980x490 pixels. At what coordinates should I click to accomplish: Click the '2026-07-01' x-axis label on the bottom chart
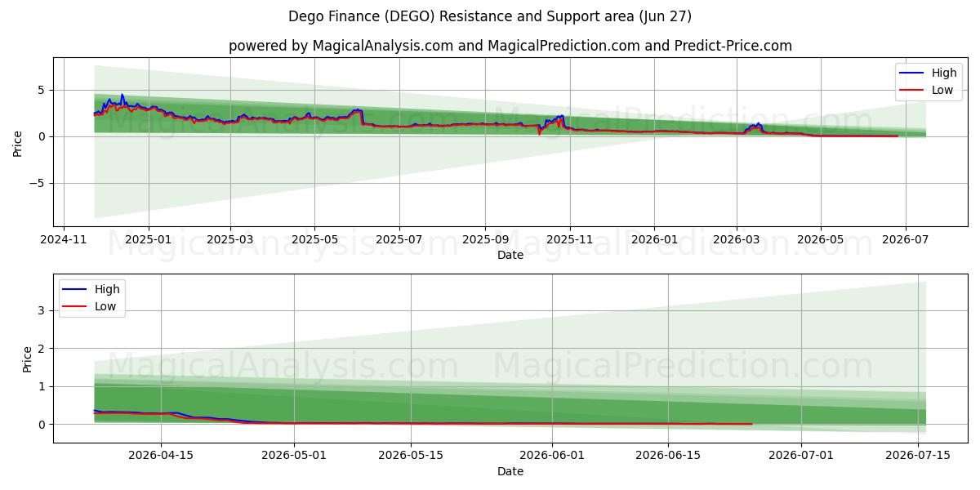coord(802,457)
